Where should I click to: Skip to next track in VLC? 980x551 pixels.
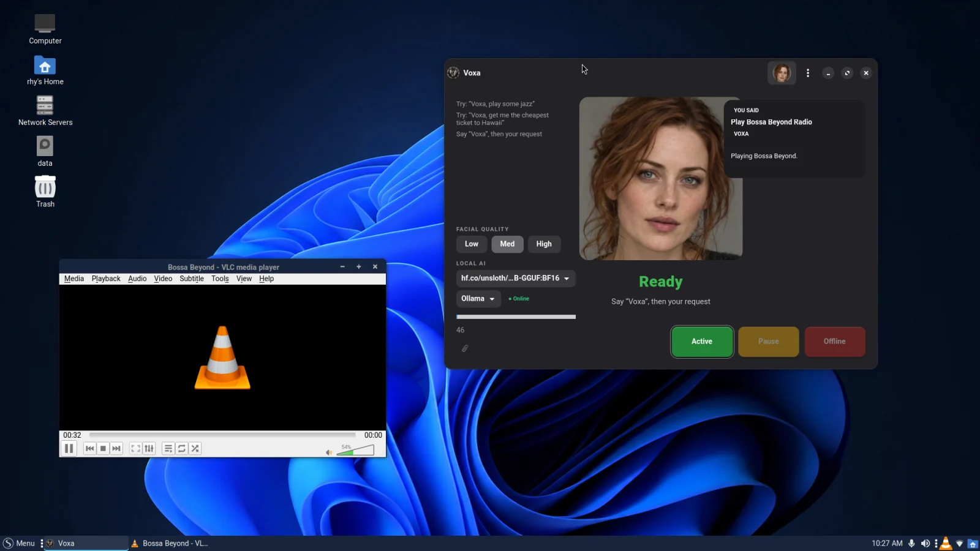pos(116,449)
